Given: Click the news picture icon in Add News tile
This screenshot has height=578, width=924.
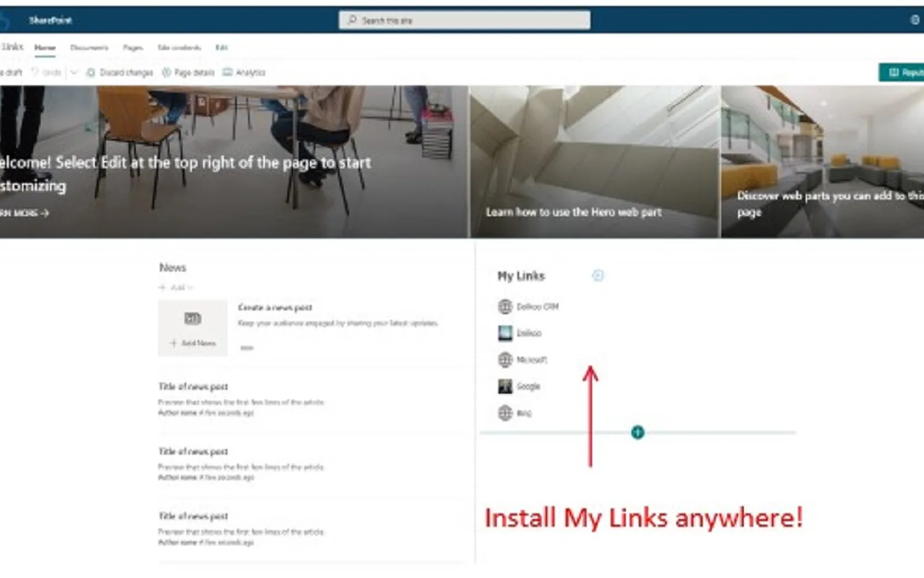Looking at the screenshot, I should tap(192, 318).
